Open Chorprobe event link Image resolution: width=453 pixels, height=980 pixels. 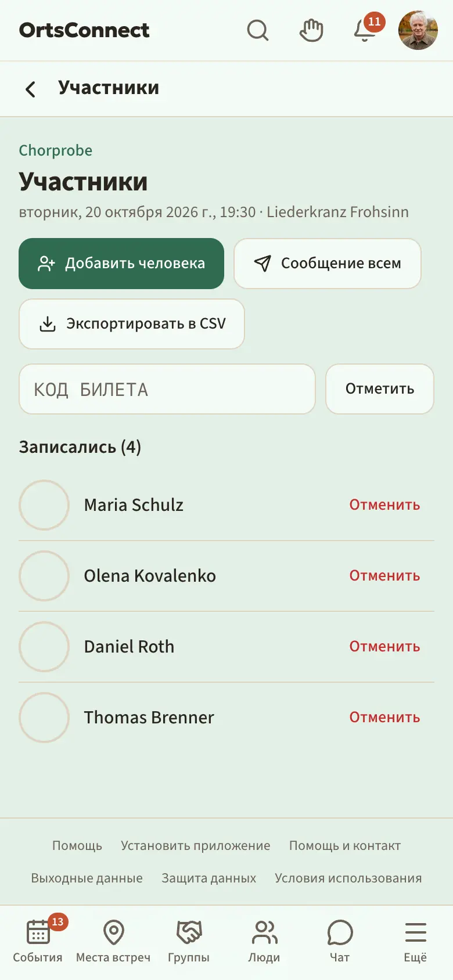click(56, 150)
